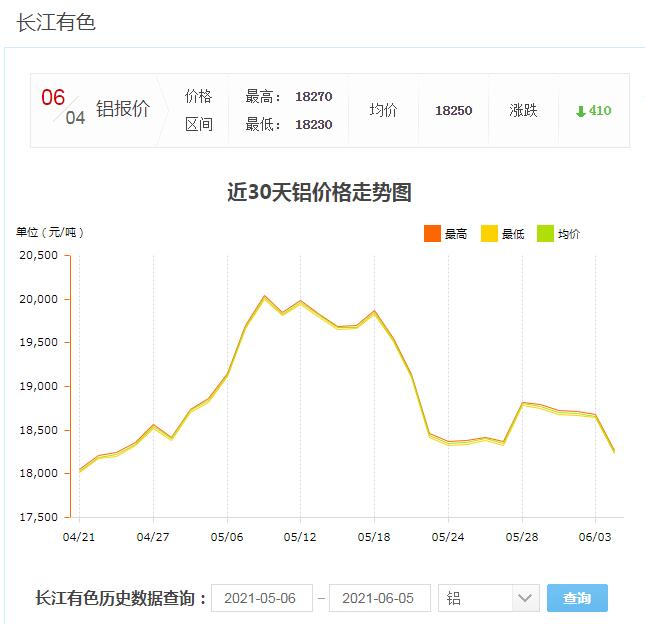
Task: Select the 铝 metal combo box
Action: pos(489,598)
